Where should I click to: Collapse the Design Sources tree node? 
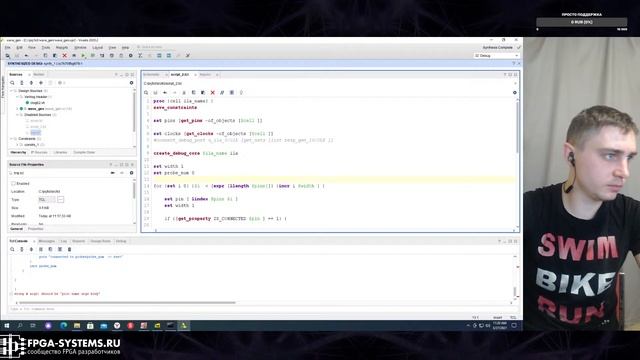point(12,91)
